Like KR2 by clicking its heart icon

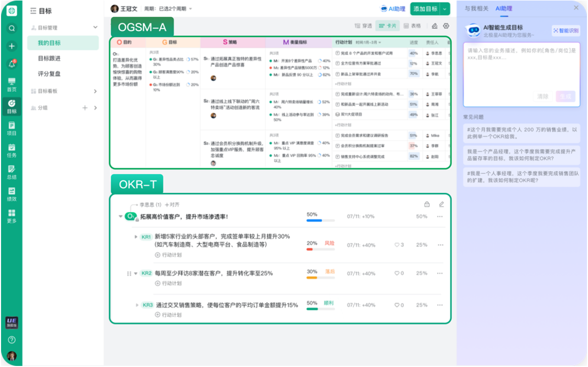(396, 273)
